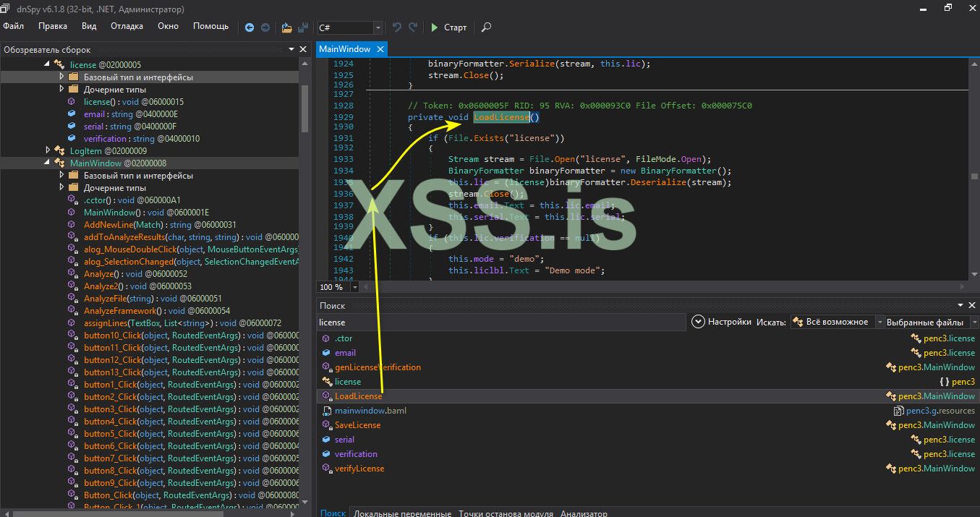
Task: Click the undo toolbar icon
Action: click(x=397, y=27)
